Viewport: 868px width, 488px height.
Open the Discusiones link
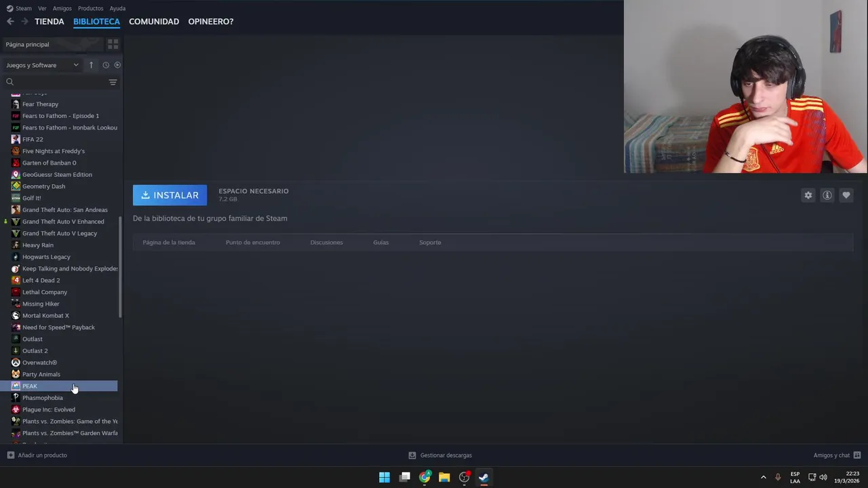click(326, 243)
